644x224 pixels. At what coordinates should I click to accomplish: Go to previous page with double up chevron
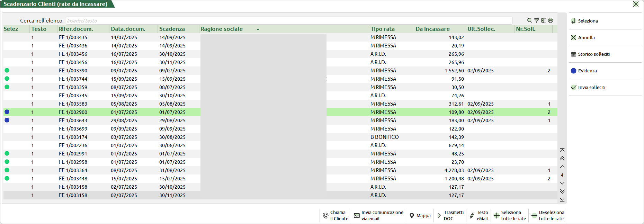pos(562,158)
